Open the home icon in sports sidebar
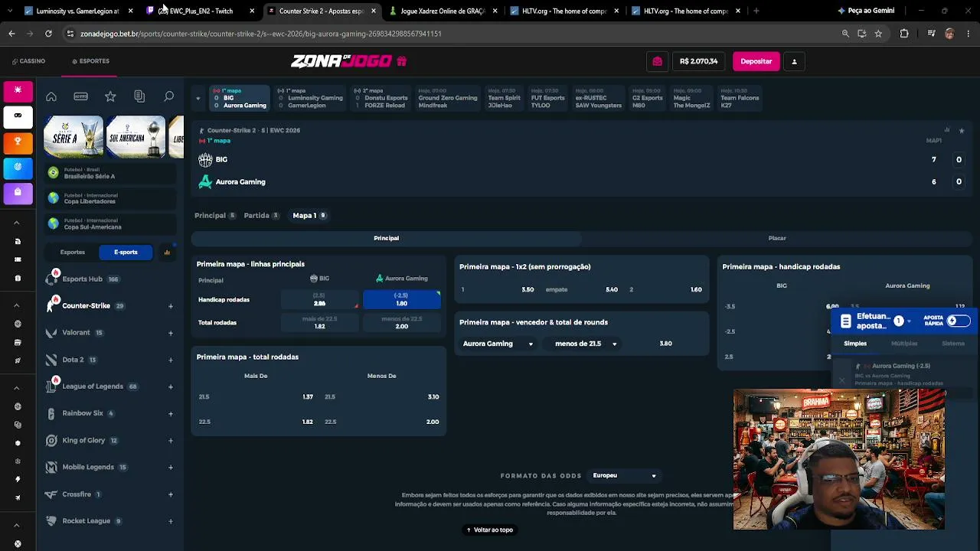This screenshot has height=551, width=980. (x=51, y=96)
